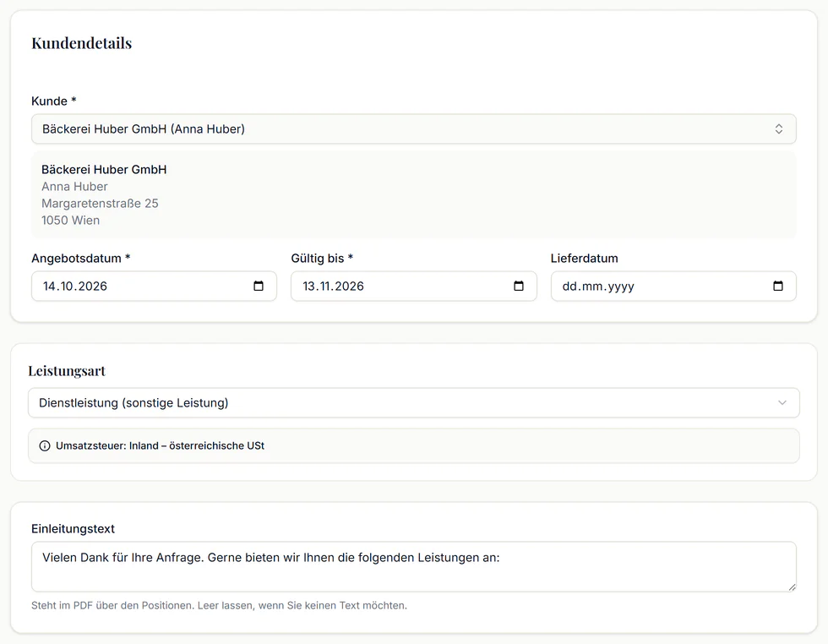Screen dimensions: 828x644
Task: Click the resize handle of the Einleitungstext box
Action: [x=793, y=587]
